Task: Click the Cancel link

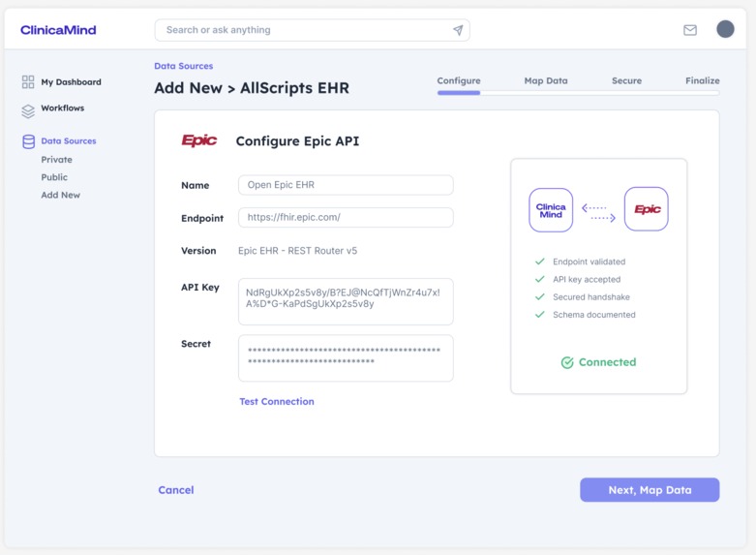Action: tap(176, 490)
